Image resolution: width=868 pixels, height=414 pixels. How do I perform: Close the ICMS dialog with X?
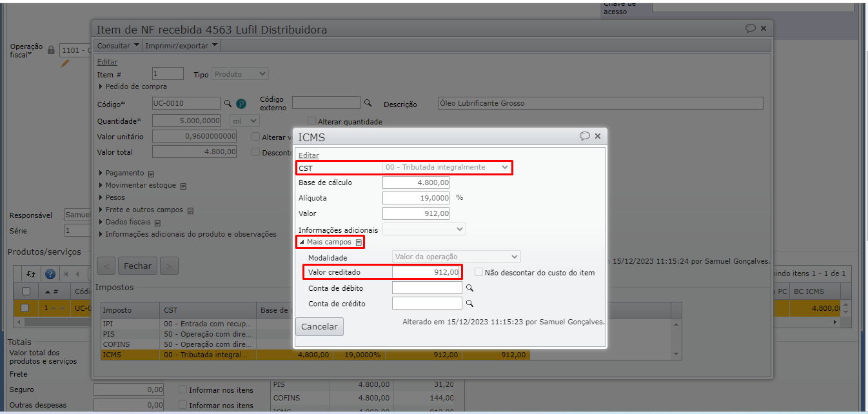598,136
